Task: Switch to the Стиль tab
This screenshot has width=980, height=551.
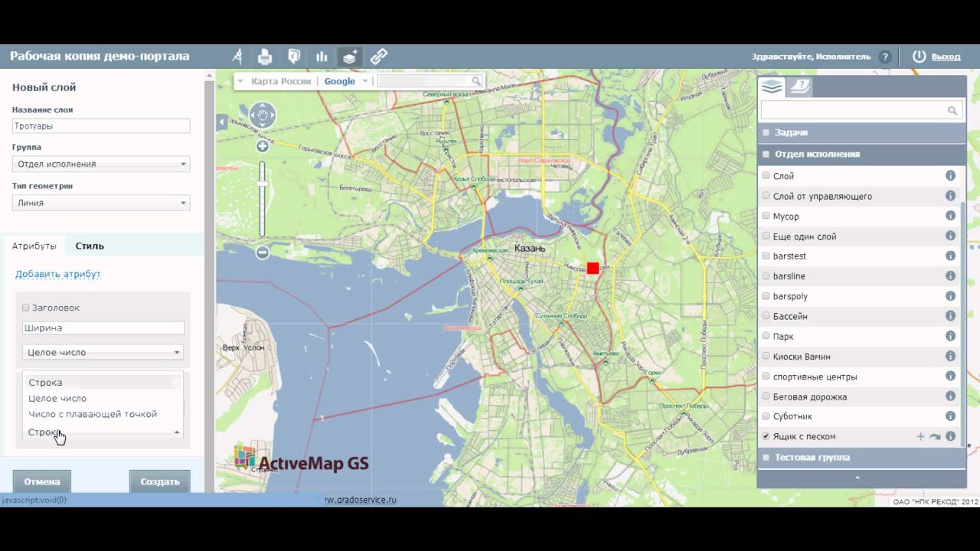Action: tap(90, 246)
